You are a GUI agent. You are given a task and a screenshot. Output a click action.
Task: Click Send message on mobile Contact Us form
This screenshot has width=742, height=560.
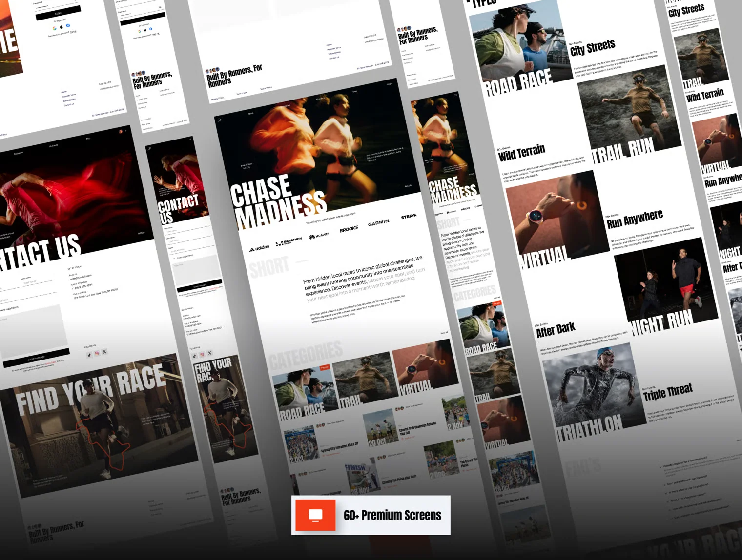click(200, 286)
